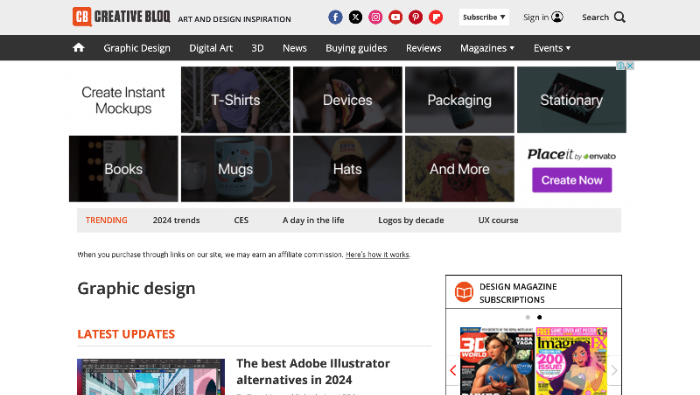Click the Placeit by Envato logo
The width and height of the screenshot is (700, 395).
point(571,154)
